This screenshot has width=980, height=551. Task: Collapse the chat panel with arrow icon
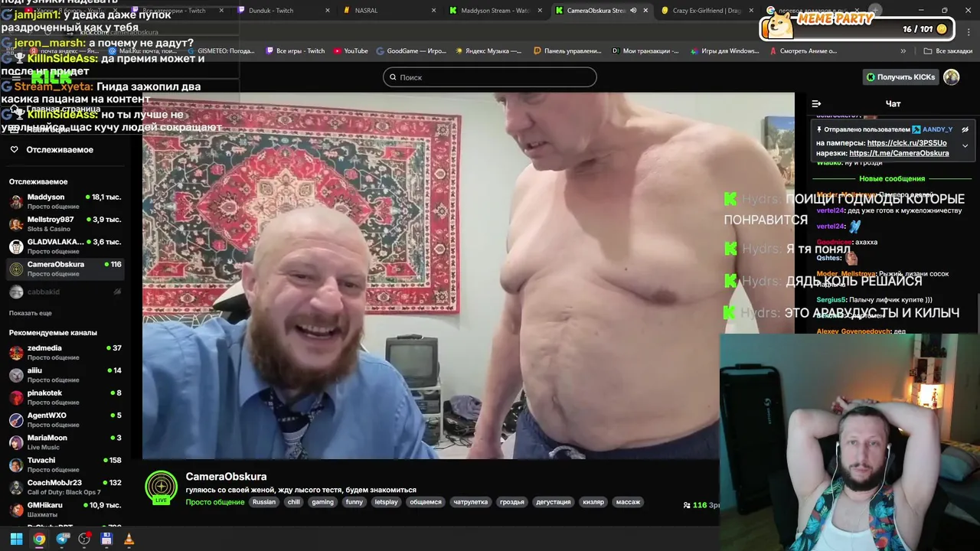(x=816, y=103)
